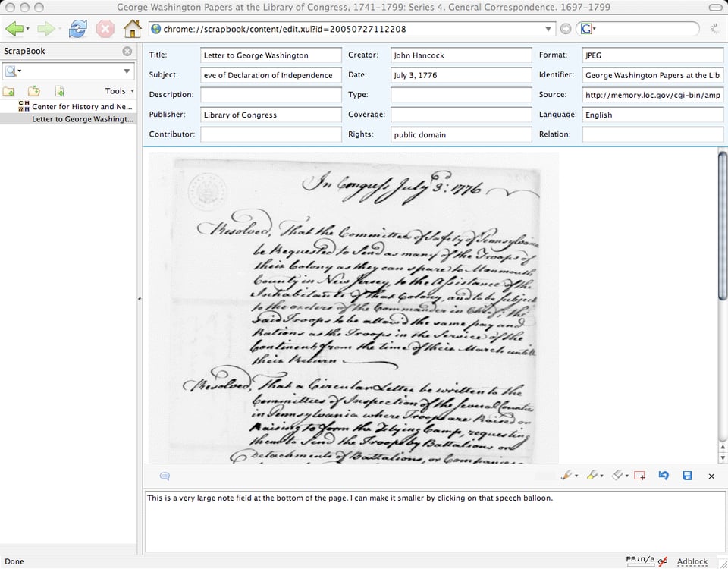
Task: Click the empty Contributor field
Action: 271,135
